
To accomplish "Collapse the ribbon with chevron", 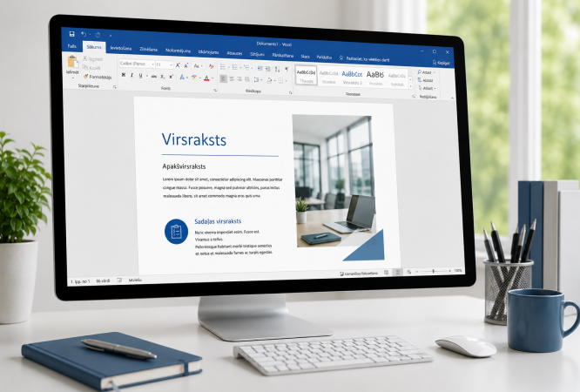I will click(452, 98).
